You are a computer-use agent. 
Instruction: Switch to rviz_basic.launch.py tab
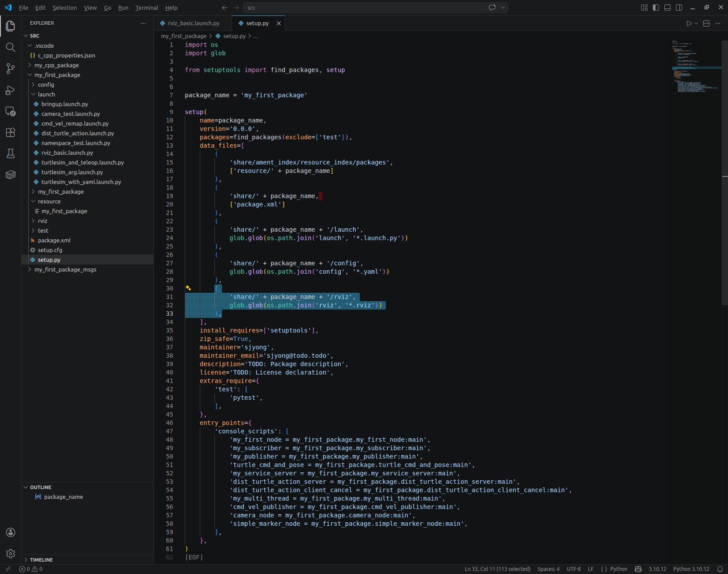pyautogui.click(x=194, y=23)
